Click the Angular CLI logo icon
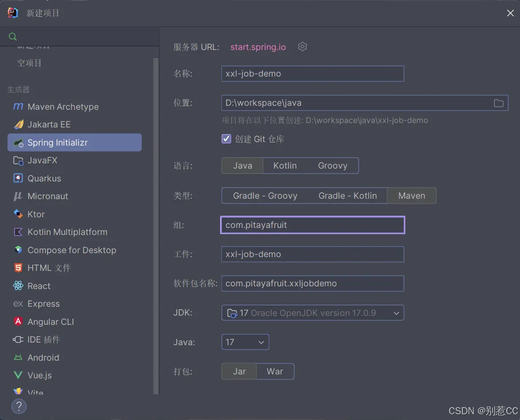Viewport: 520px width, 420px height. 18,322
